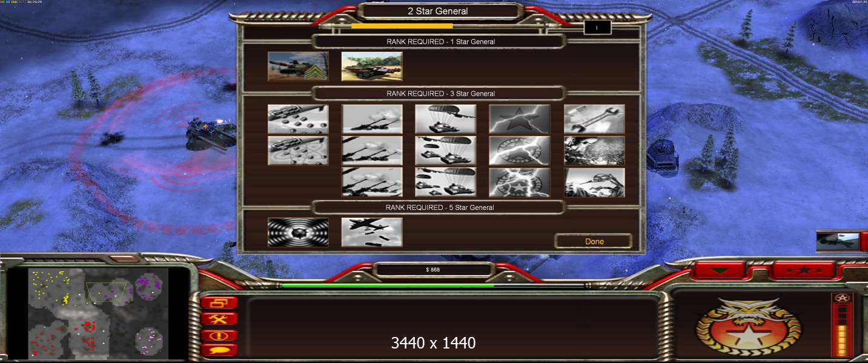Select the wrench Emergency Repair icon
The height and width of the screenshot is (363, 868).
(x=594, y=119)
